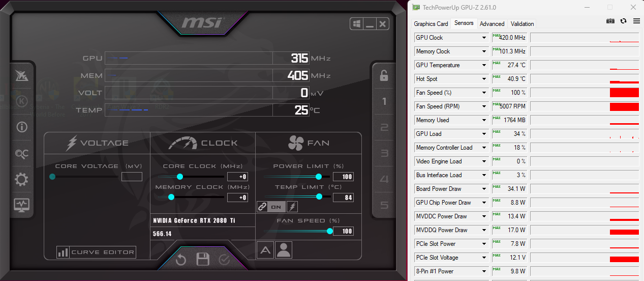
Task: Click the Power Limit 100 value field
Action: (x=343, y=177)
